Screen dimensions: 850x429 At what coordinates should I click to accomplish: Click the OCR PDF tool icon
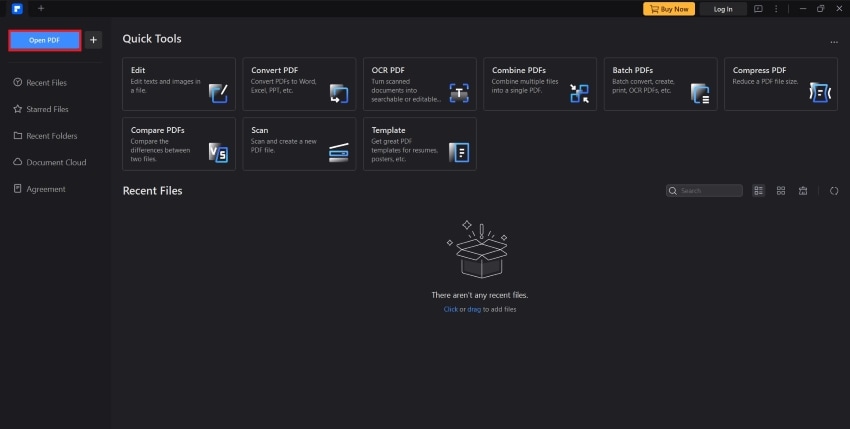coord(459,93)
